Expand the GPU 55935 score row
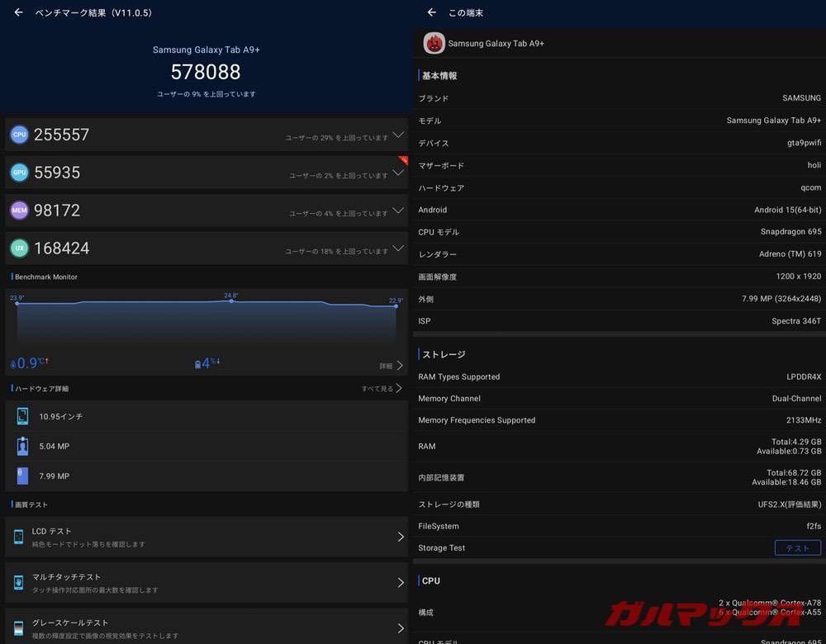Screen dimensions: 826x644 (x=398, y=173)
